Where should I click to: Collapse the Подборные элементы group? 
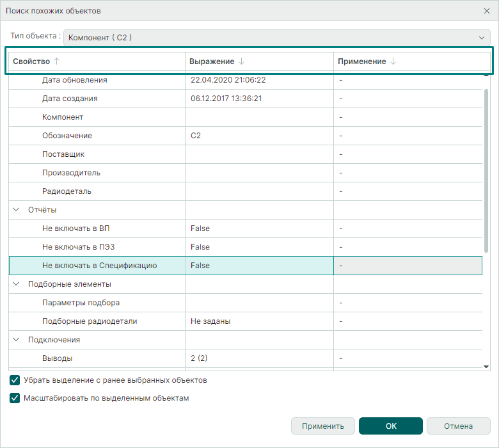tap(16, 284)
